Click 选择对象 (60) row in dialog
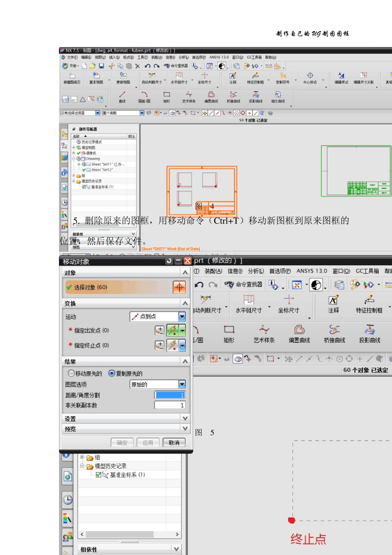The image size is (392, 555). pos(118,287)
